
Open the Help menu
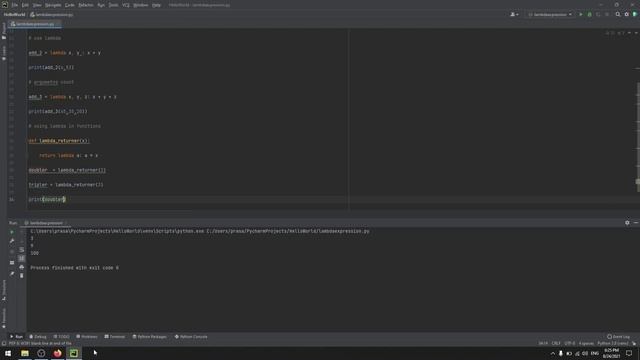point(156,5)
